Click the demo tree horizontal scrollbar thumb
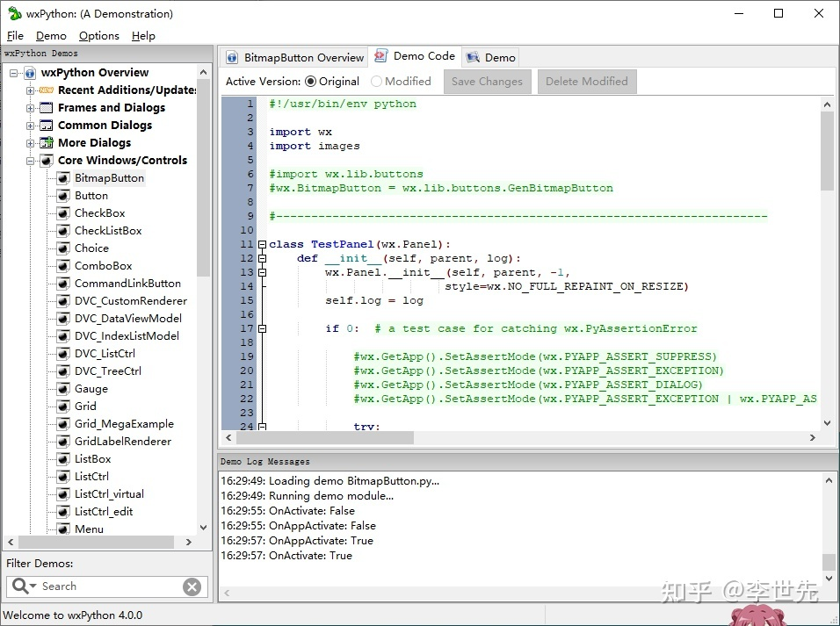The image size is (840, 626). (x=97, y=542)
